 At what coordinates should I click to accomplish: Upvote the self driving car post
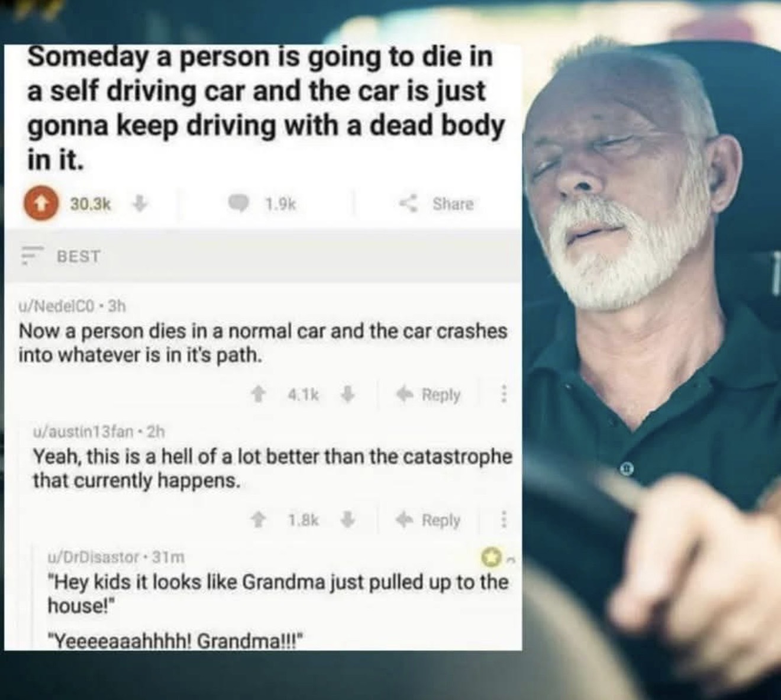click(x=40, y=204)
